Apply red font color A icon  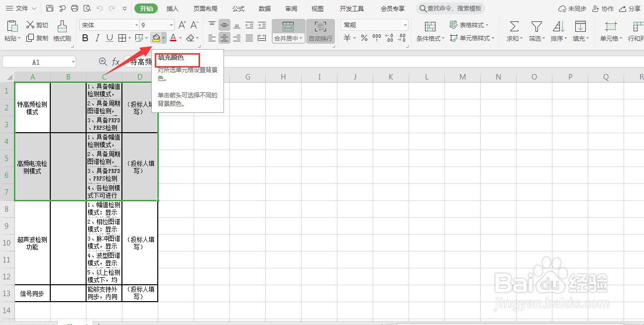tap(173, 38)
